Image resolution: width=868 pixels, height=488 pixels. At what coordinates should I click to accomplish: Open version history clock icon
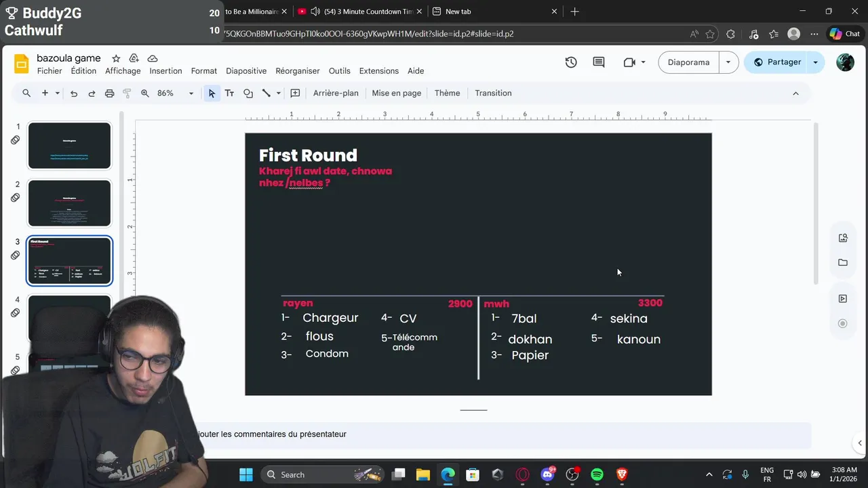click(x=571, y=62)
